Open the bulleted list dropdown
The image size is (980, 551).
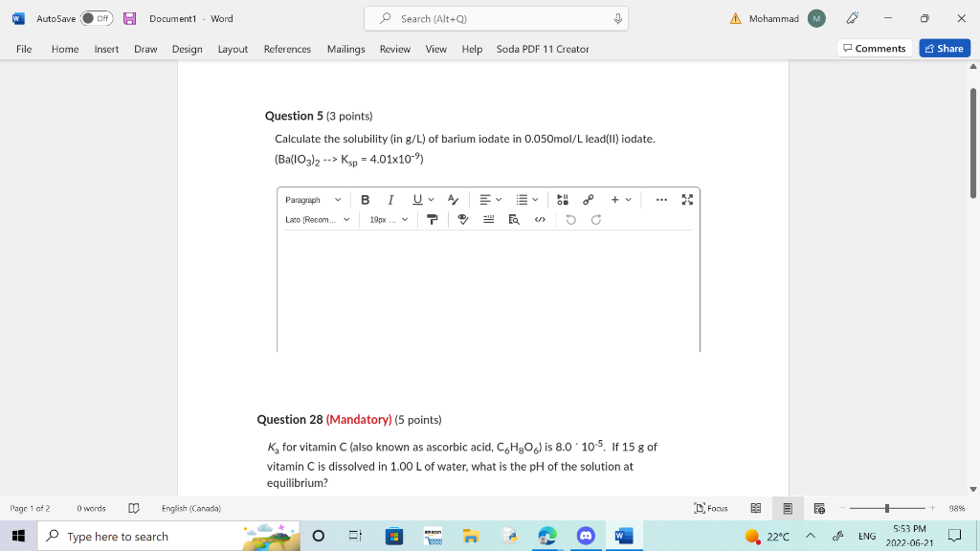tap(527, 200)
